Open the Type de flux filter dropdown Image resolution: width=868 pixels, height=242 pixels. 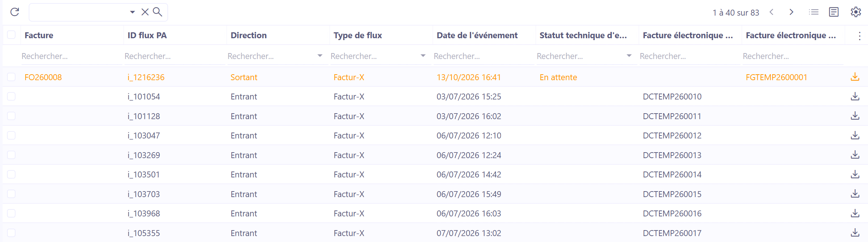point(423,56)
